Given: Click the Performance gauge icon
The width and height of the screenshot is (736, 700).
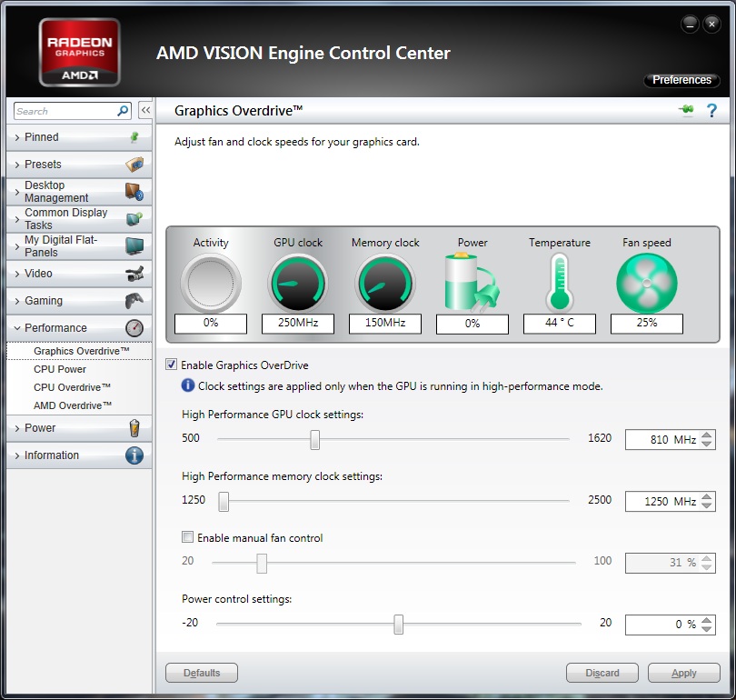Looking at the screenshot, I should tap(134, 327).
